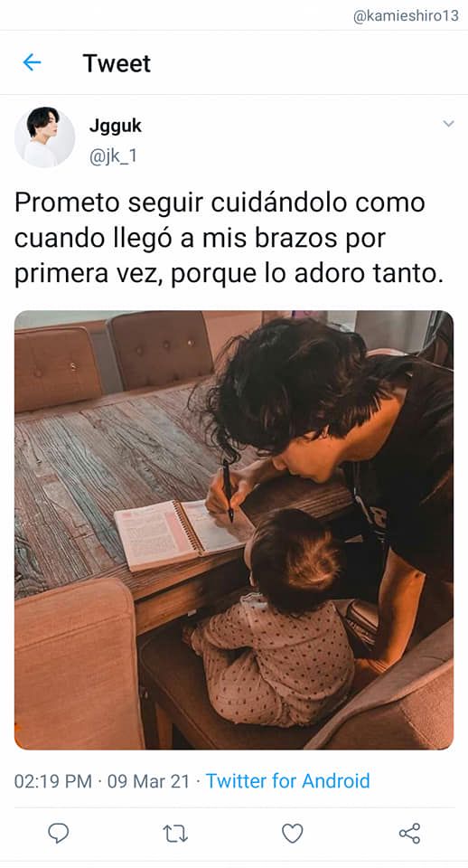The height and width of the screenshot is (868, 468).
Task: Open the @jk_1 handle link
Action: (113, 156)
